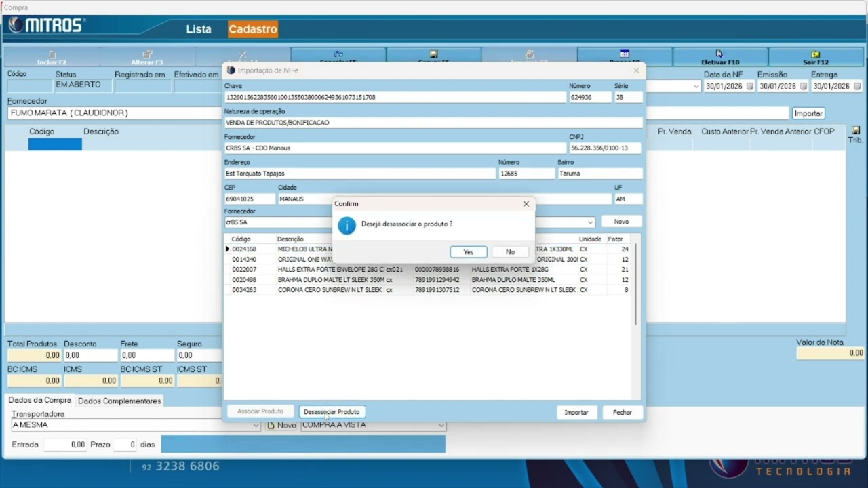Click the Novo button with document icon

281,425
